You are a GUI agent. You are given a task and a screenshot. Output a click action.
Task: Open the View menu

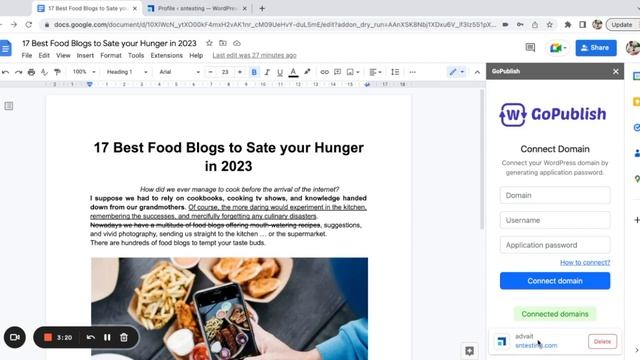(63, 56)
